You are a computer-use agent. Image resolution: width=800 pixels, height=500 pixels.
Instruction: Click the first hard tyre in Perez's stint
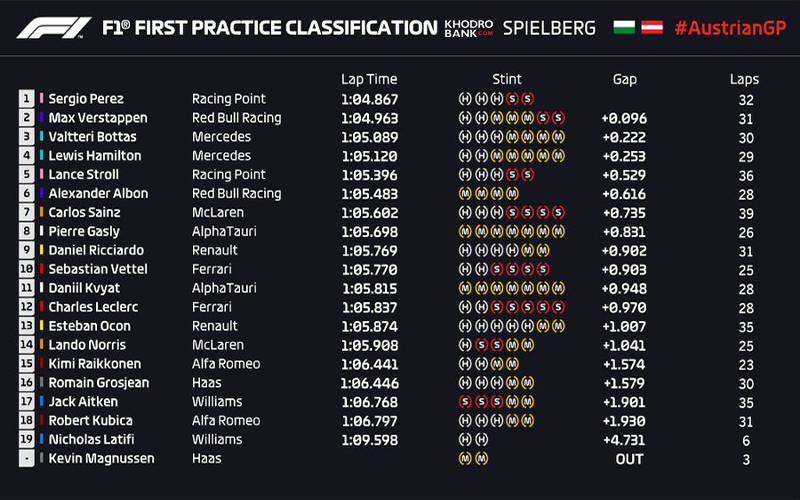pyautogui.click(x=464, y=99)
